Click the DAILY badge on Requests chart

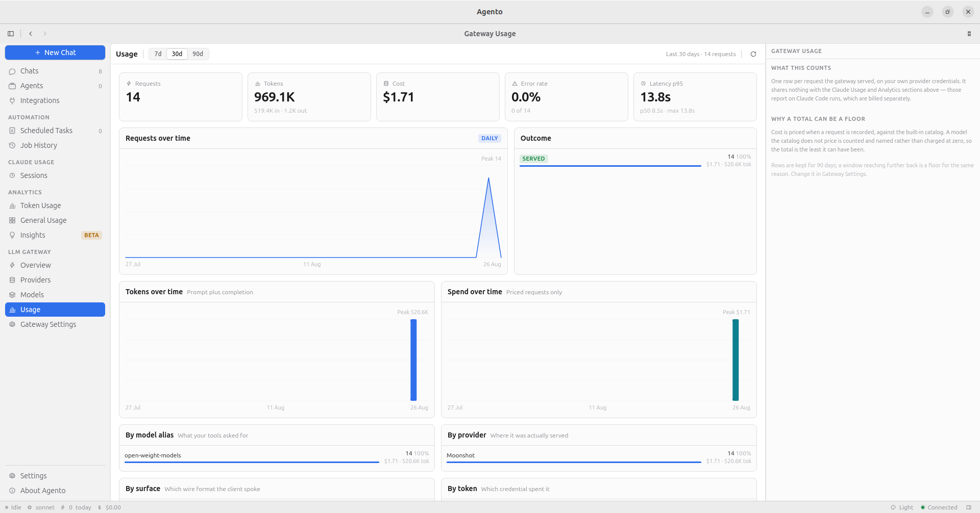tap(489, 139)
